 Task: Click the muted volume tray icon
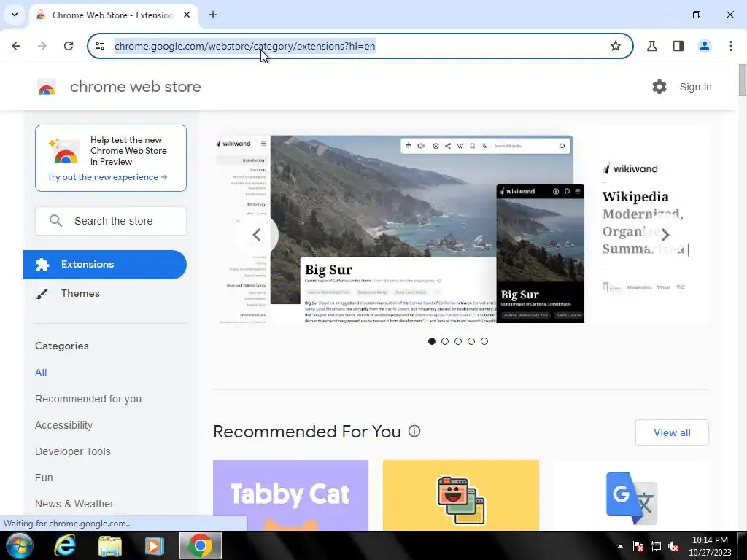(673, 546)
